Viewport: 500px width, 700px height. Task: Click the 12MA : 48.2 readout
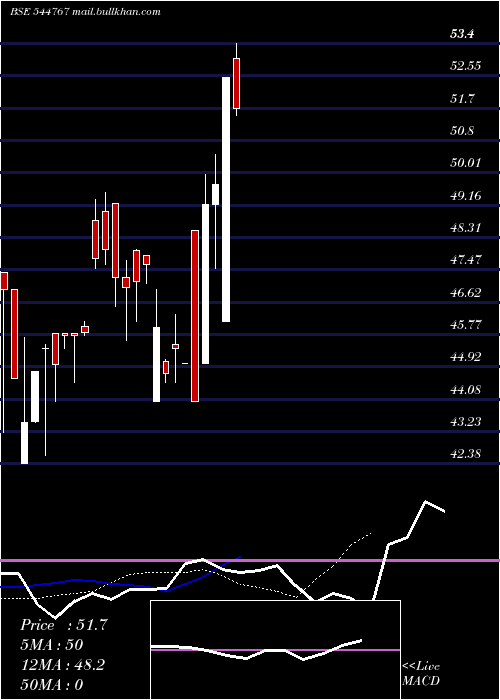pos(62,665)
